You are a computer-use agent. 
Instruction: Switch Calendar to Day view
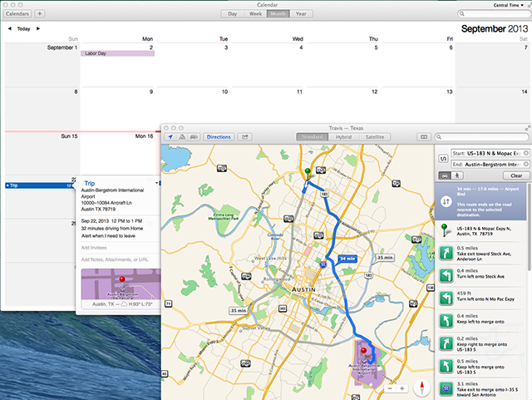[x=233, y=14]
